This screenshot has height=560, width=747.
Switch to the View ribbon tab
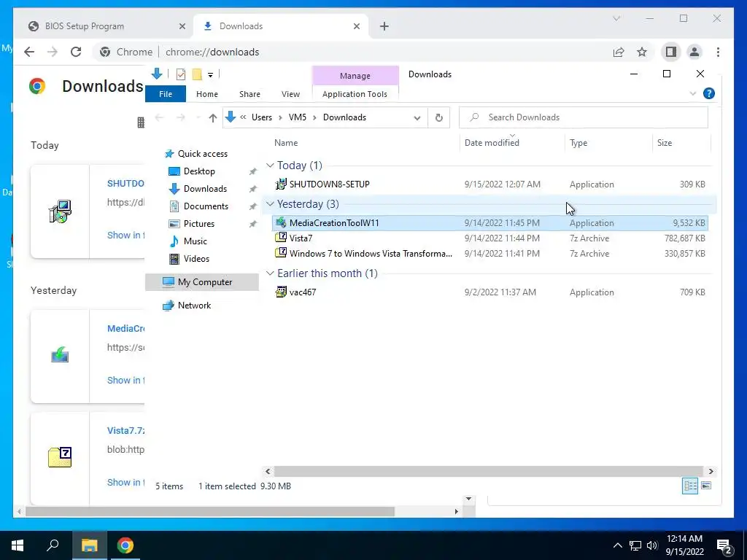(x=290, y=94)
